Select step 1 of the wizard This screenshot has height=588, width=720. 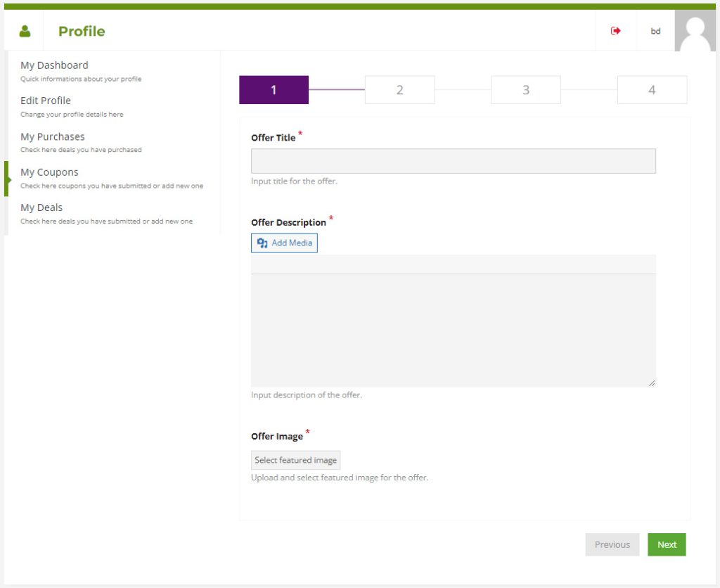pos(274,90)
